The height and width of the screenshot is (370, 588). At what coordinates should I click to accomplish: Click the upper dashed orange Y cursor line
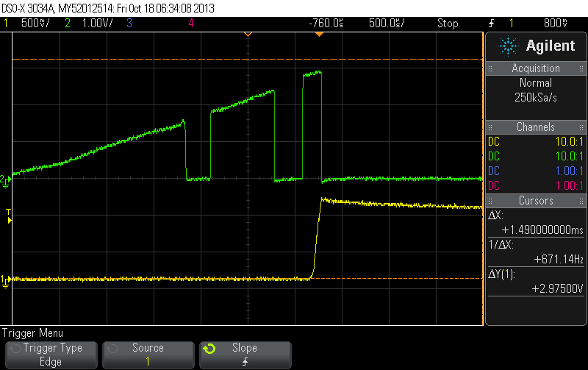click(248, 60)
